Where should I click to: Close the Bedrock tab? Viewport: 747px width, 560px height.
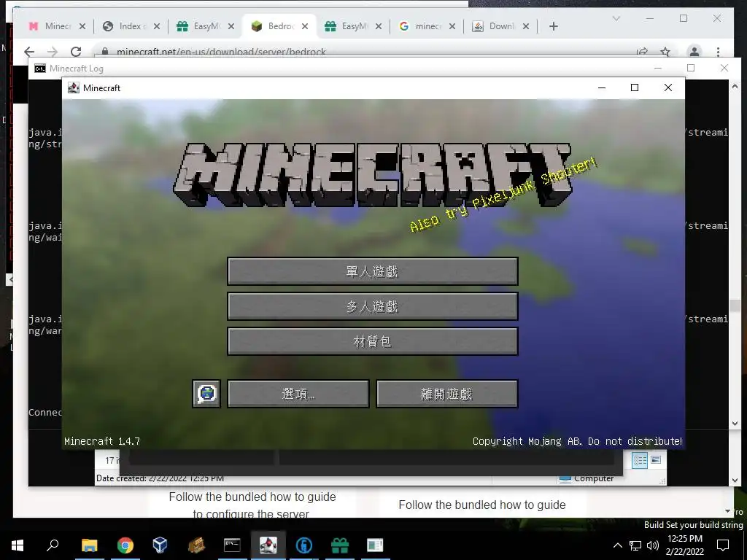coord(305,26)
